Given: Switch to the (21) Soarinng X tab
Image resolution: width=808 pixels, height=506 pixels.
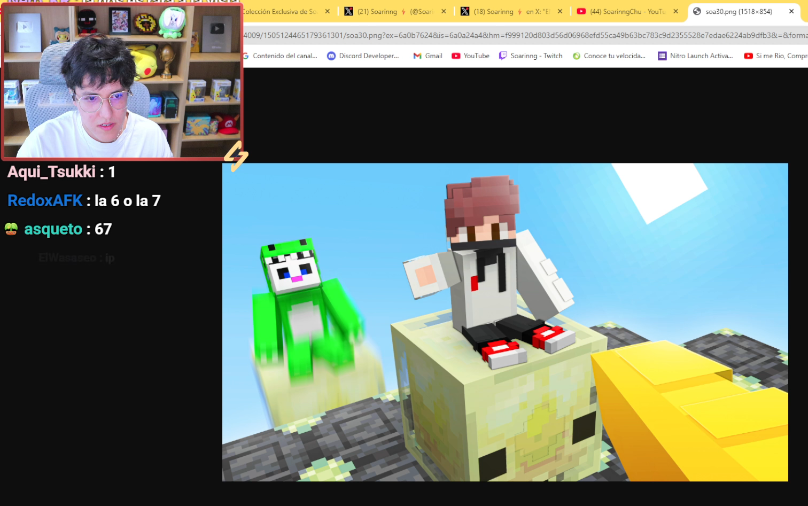Looking at the screenshot, I should point(396,11).
